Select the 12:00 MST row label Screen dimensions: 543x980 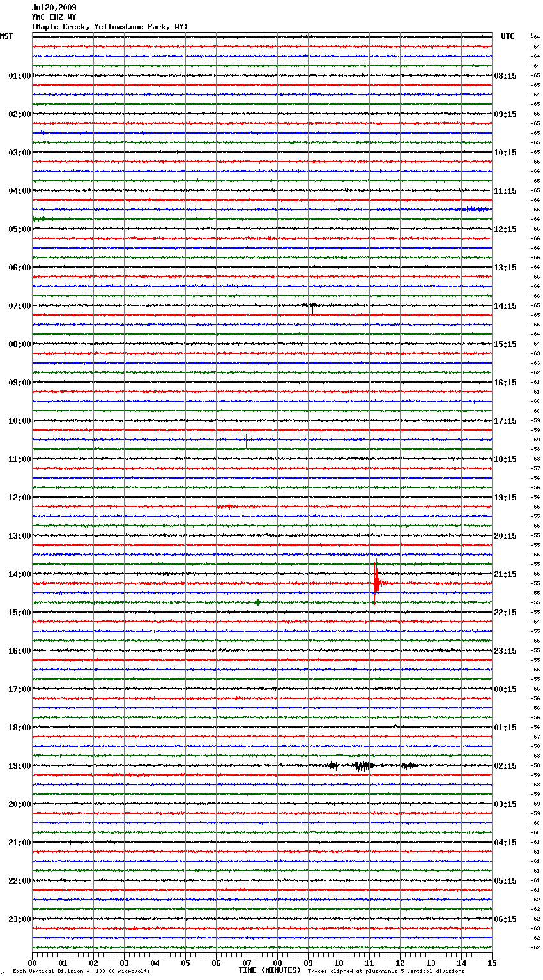point(20,498)
